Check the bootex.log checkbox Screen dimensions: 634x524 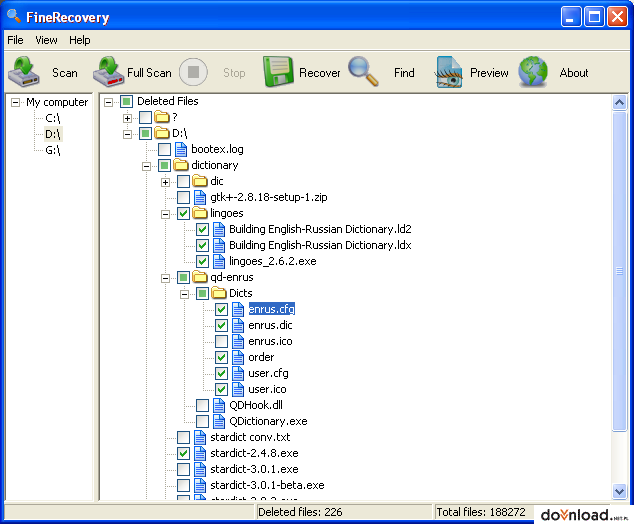tap(164, 149)
